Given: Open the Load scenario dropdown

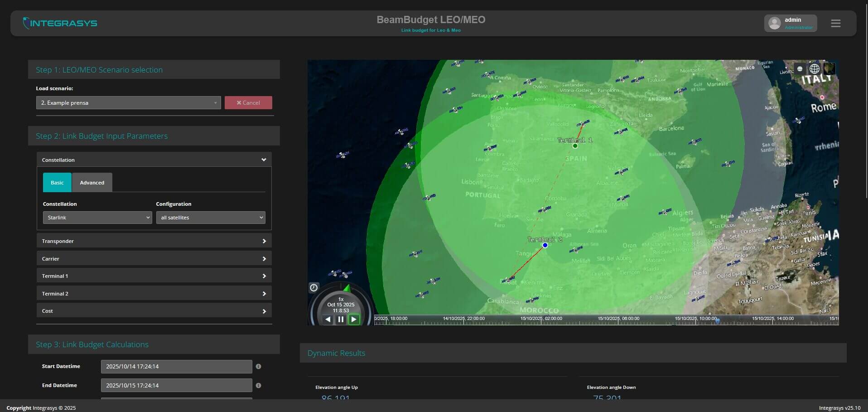Looking at the screenshot, I should [128, 103].
